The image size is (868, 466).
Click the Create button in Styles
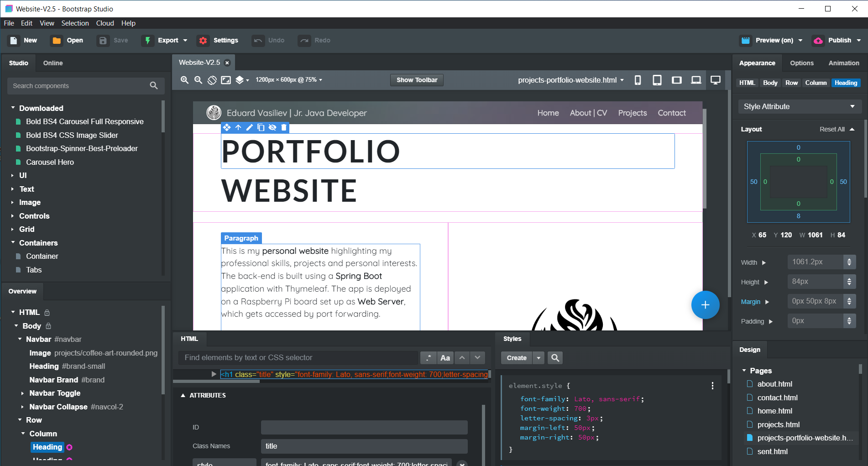coord(516,358)
